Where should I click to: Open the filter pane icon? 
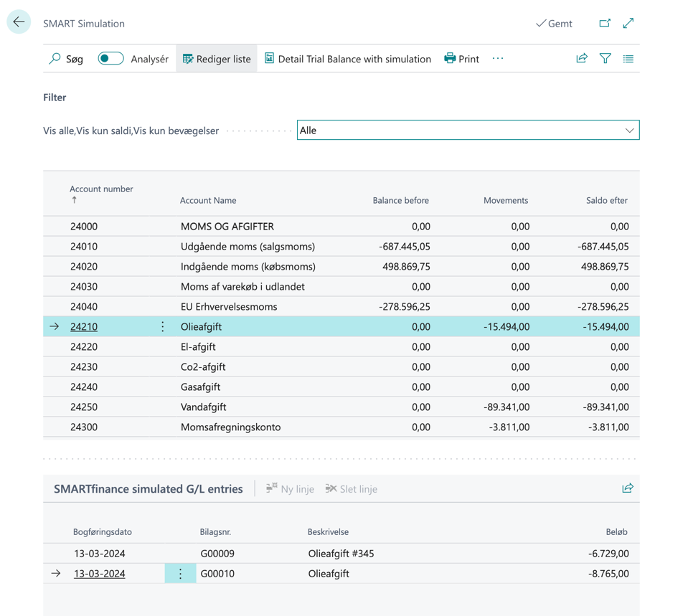605,59
